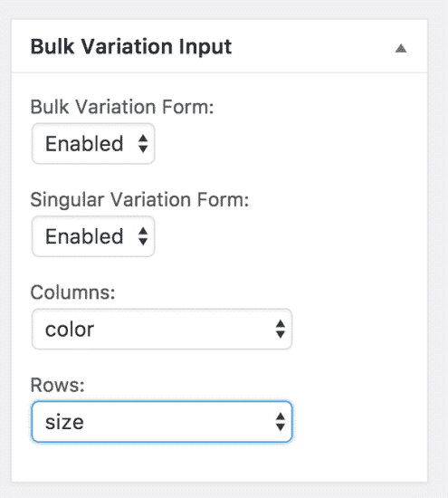Click the "Bulk Variation Form:" label
The height and width of the screenshot is (498, 448).
click(x=122, y=107)
